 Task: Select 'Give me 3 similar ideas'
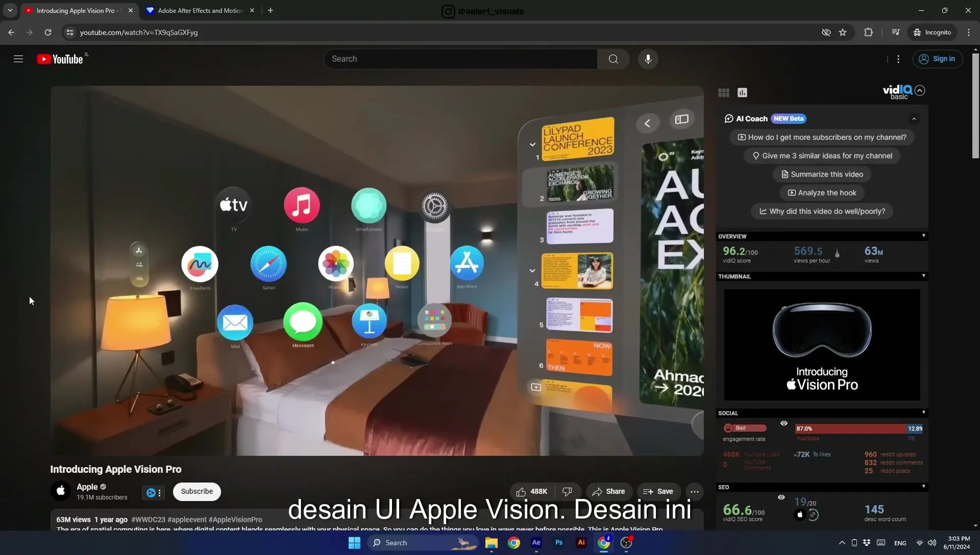click(x=822, y=156)
